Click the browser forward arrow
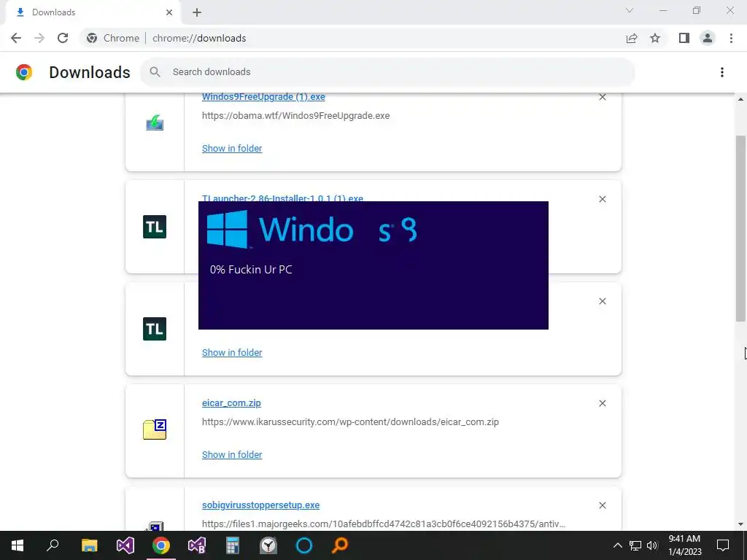The image size is (747, 560). tap(39, 38)
